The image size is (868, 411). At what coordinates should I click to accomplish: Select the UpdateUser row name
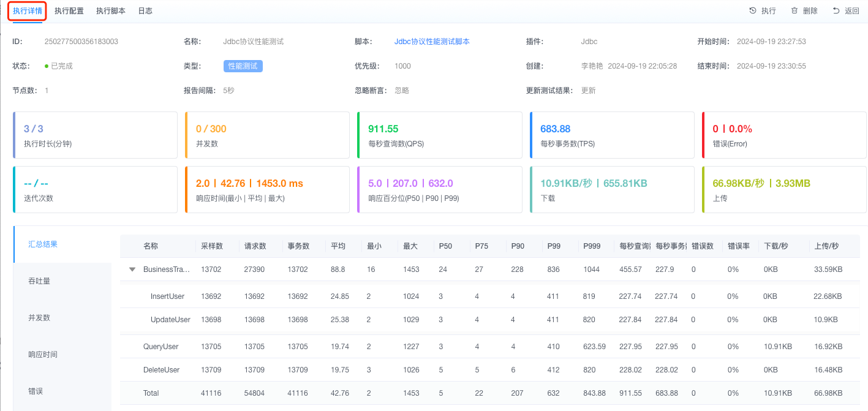tap(170, 320)
